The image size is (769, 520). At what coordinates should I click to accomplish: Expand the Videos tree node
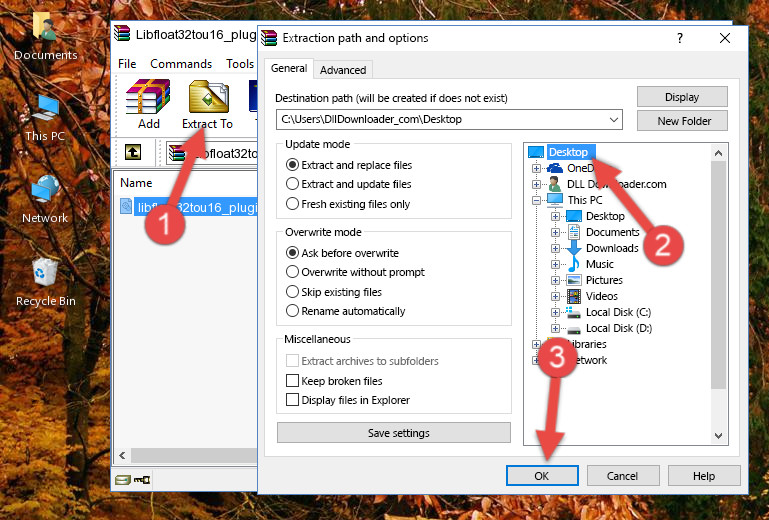[555, 296]
